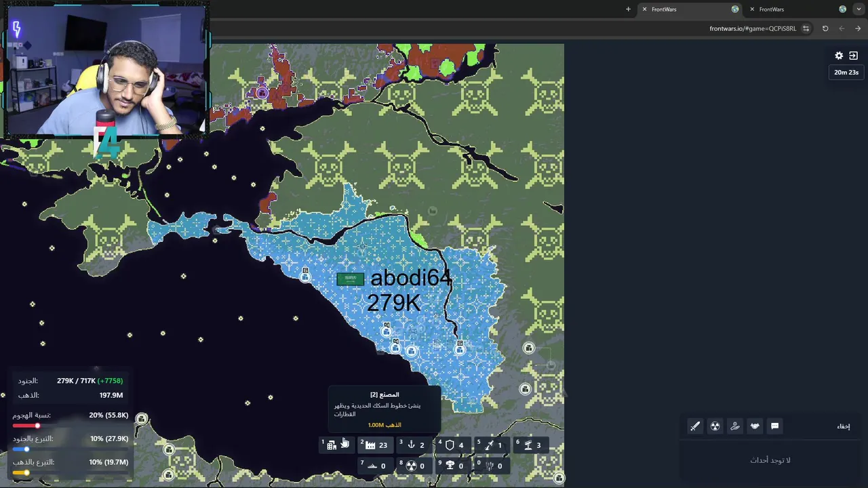Select the MIRV slot numbered 0
This screenshot has width=868, height=488.
[x=492, y=466]
